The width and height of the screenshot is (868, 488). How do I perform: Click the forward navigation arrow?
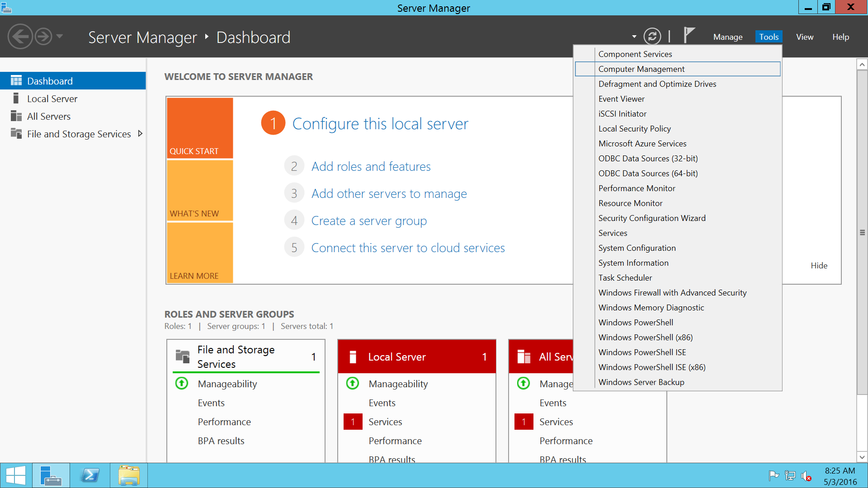[x=43, y=37]
